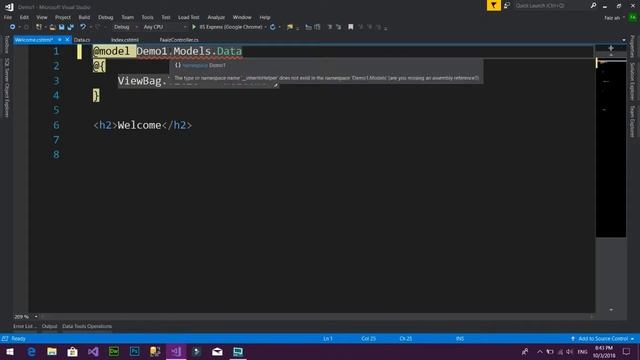Undo the last edit using the undo arrow
Image resolution: width=640 pixels, height=360 pixels.
tap(83, 27)
